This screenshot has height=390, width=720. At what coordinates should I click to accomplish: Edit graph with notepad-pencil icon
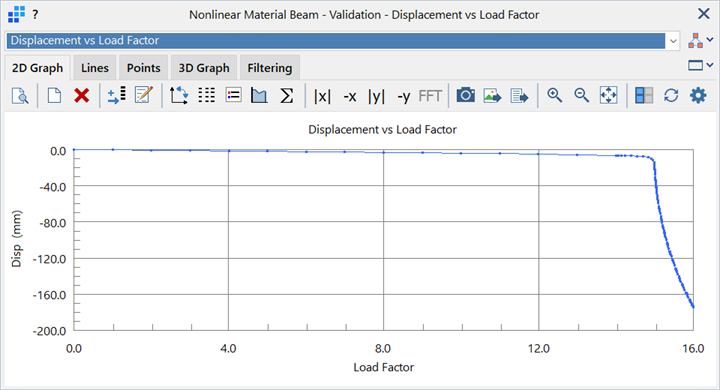(x=144, y=96)
